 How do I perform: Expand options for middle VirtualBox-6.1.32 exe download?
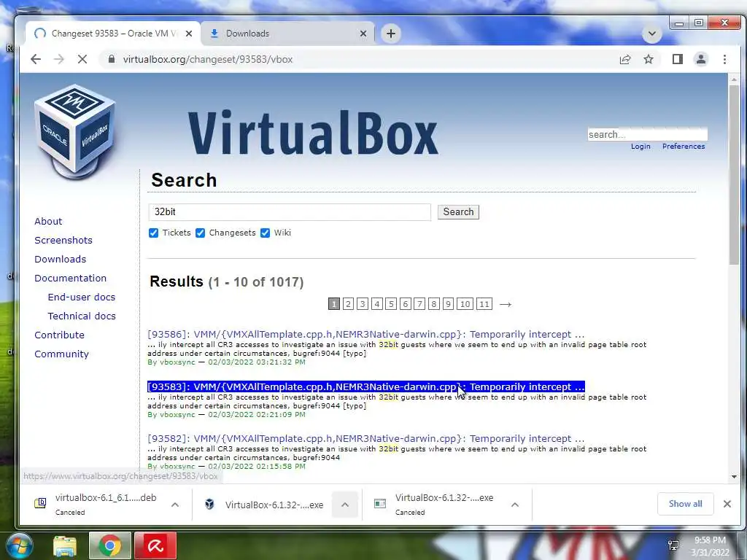[345, 505]
